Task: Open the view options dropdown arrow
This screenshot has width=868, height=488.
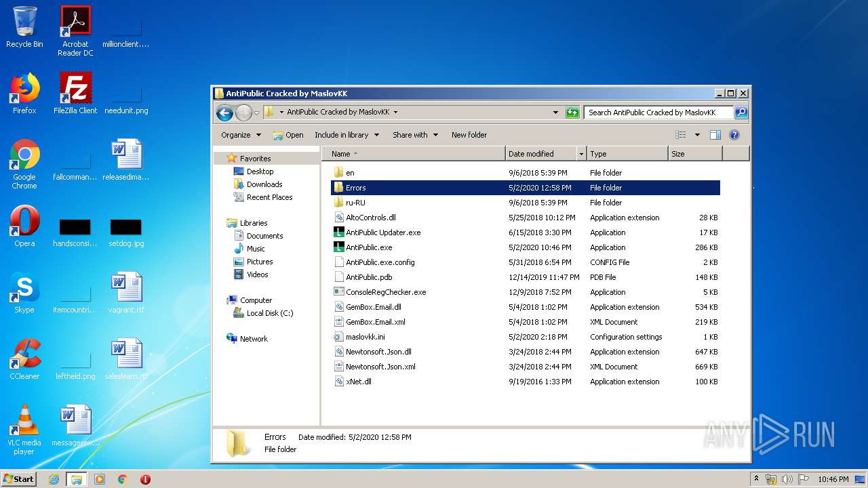Action: [x=697, y=135]
